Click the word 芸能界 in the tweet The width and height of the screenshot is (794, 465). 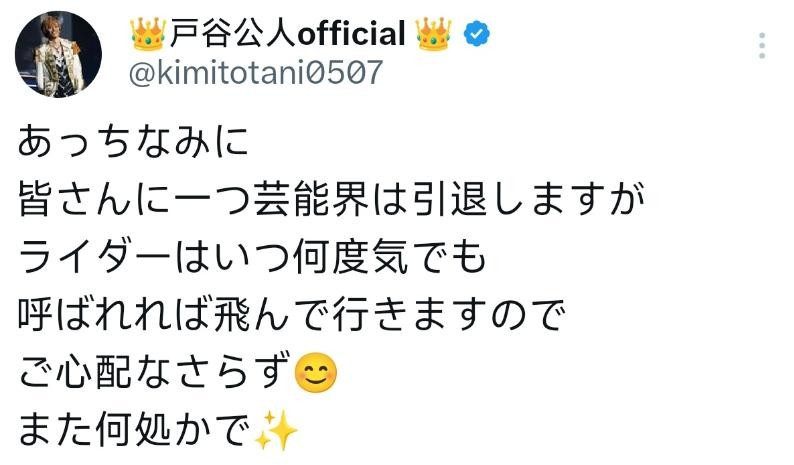(311, 199)
